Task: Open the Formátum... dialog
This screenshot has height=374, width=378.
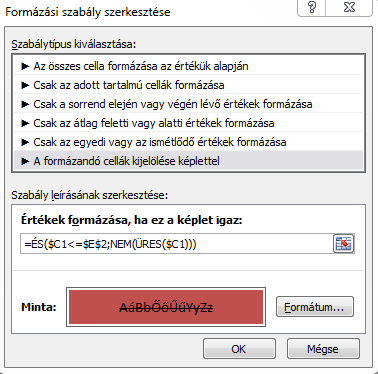Action: pos(315,307)
